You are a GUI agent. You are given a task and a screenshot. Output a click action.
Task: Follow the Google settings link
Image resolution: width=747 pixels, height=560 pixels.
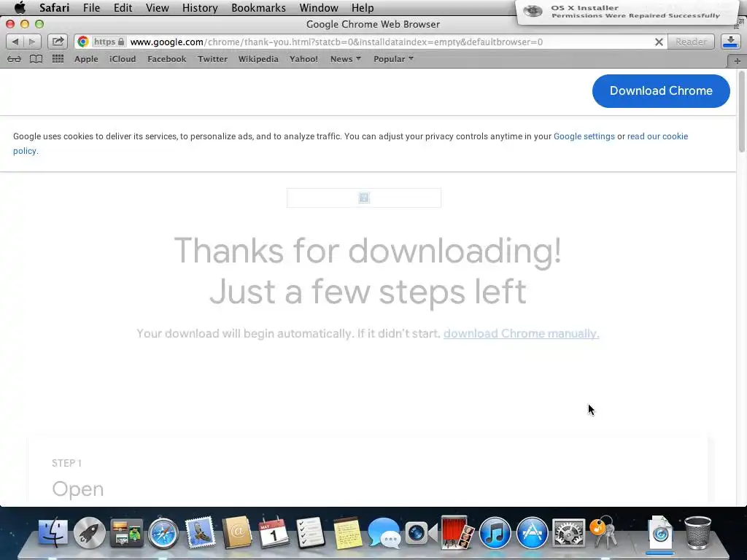coord(584,136)
